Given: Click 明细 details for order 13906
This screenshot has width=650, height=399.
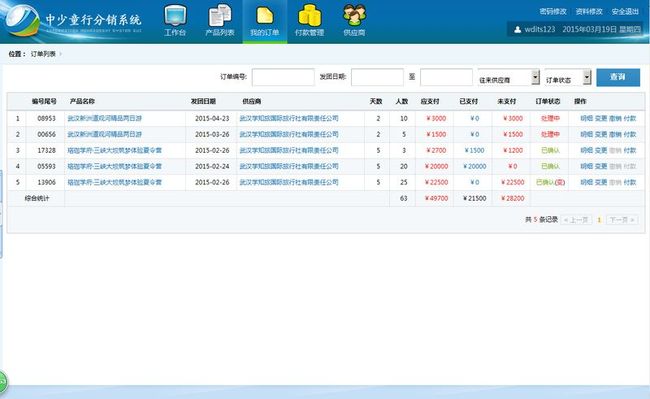Looking at the screenshot, I should click(x=587, y=182).
